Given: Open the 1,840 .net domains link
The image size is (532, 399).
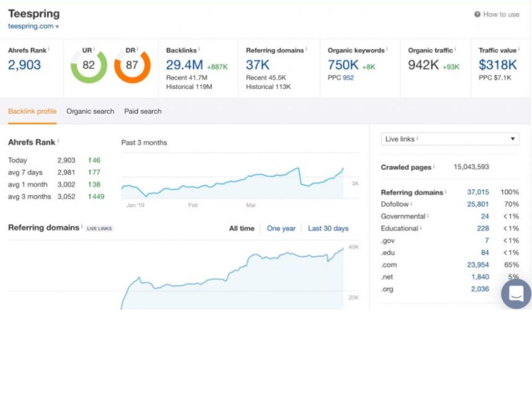Looking at the screenshot, I should point(480,277).
